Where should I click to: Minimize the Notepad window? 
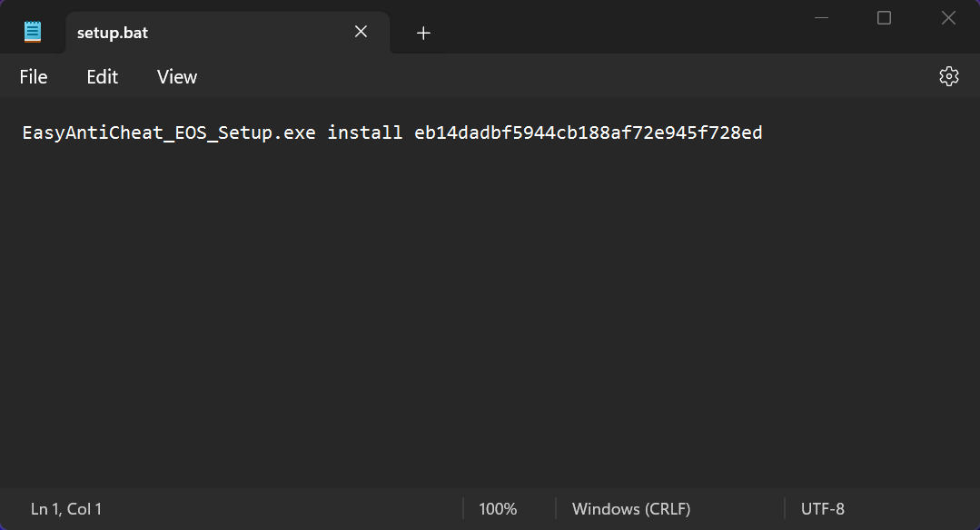click(x=821, y=18)
